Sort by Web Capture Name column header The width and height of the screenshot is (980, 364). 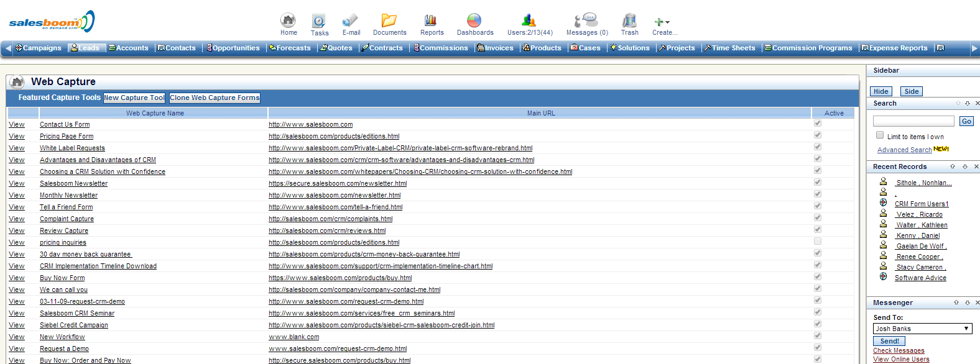(154, 113)
